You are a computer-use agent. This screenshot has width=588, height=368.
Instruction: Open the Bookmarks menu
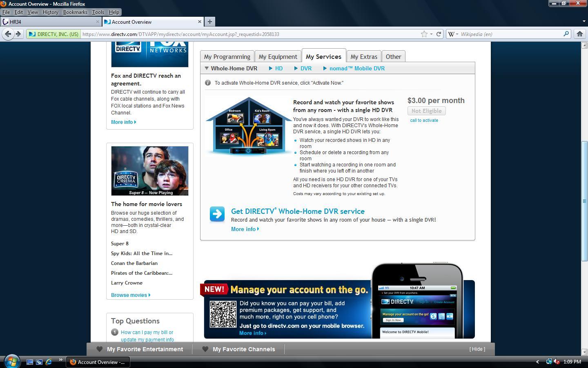click(x=75, y=12)
